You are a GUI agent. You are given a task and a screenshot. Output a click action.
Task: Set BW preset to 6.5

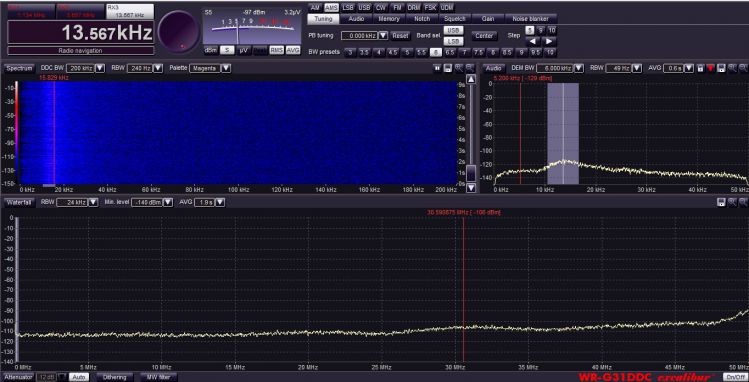[449, 53]
